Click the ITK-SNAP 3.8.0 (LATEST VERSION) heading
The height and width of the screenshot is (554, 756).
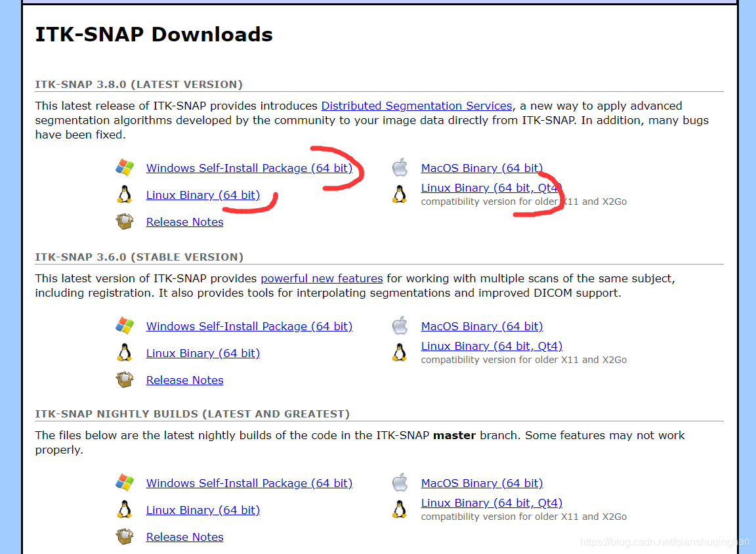pyautogui.click(x=139, y=85)
